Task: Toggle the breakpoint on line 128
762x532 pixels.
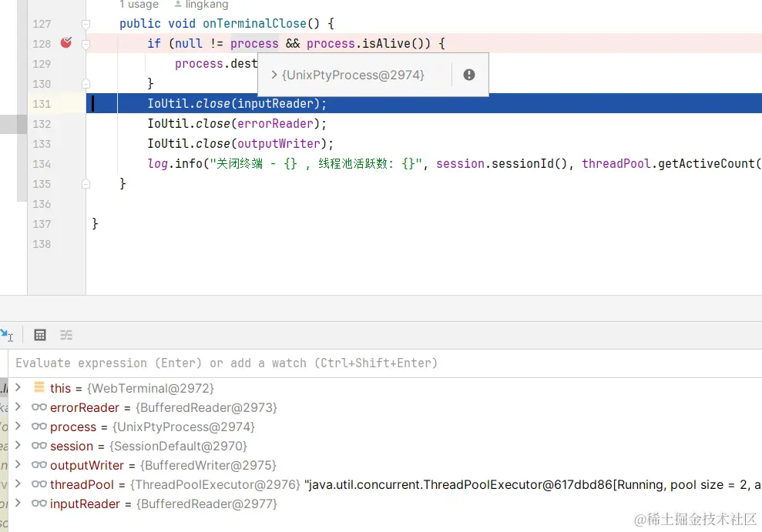Action: pos(66,42)
